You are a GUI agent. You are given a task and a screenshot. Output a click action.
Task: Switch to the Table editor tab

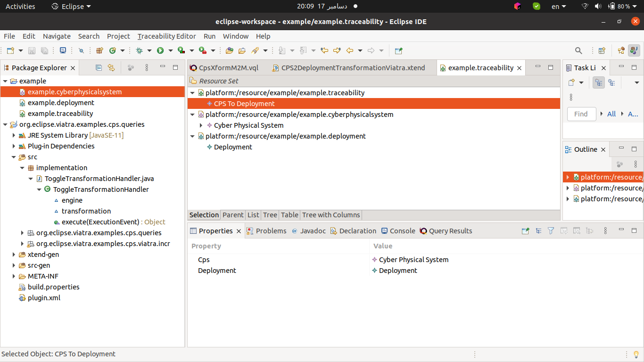pyautogui.click(x=289, y=215)
